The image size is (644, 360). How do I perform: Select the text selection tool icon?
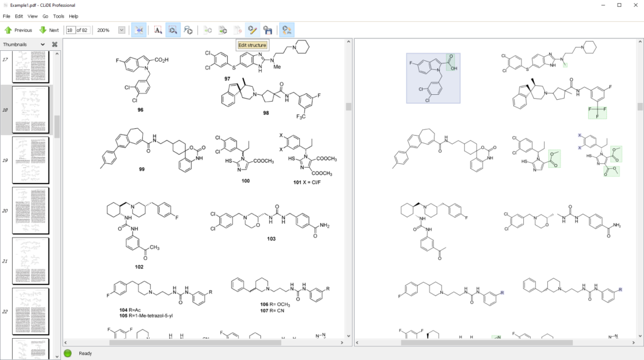point(158,30)
